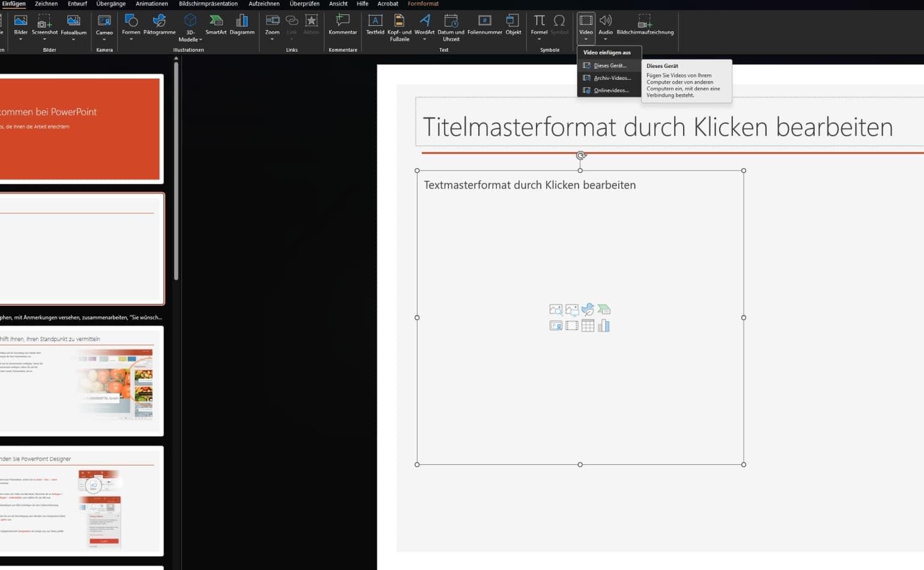Open the Übergänge ribbon tab
This screenshot has height=570, width=924.
[111, 4]
